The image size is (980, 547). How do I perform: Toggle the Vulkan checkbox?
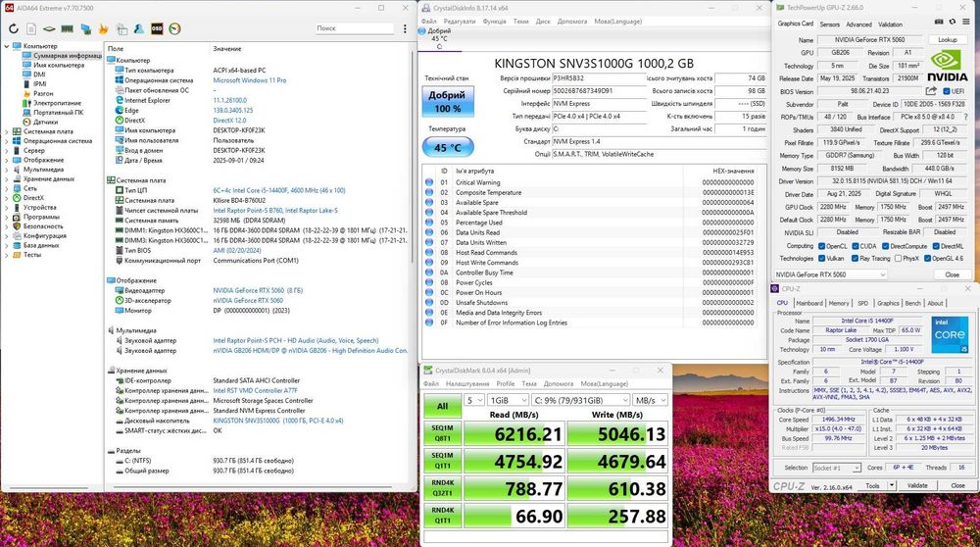tap(822, 258)
